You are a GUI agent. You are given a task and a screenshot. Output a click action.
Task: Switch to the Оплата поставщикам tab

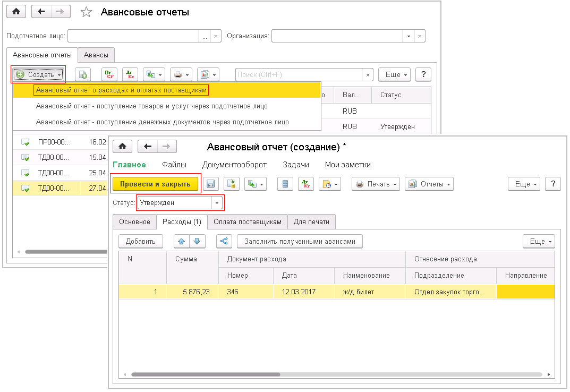[248, 222]
